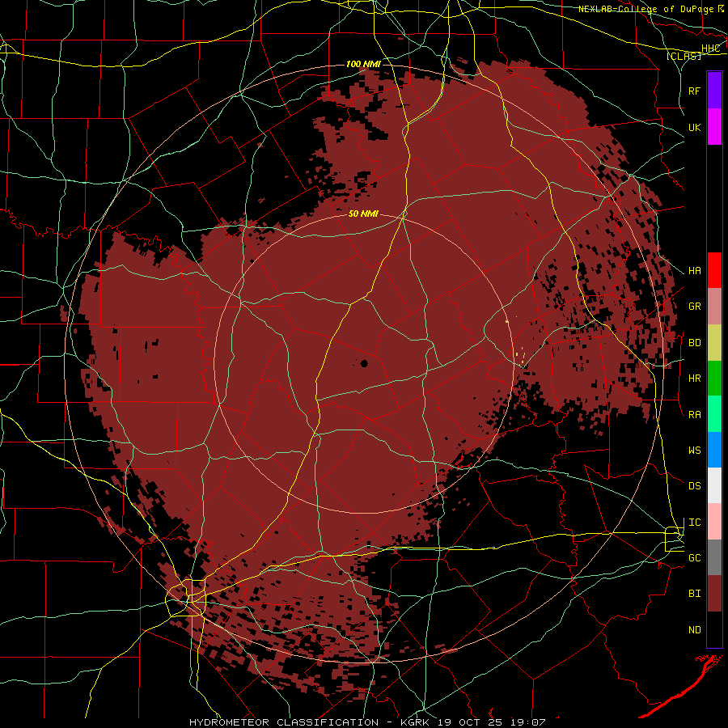Click the ND black legend swatch
The width and height of the screenshot is (728, 728).
(714, 629)
